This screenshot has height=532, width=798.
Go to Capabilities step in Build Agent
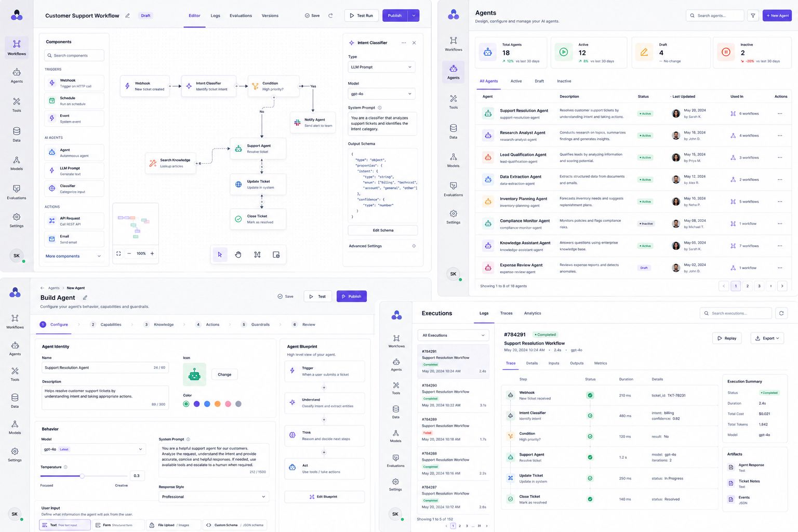point(107,325)
